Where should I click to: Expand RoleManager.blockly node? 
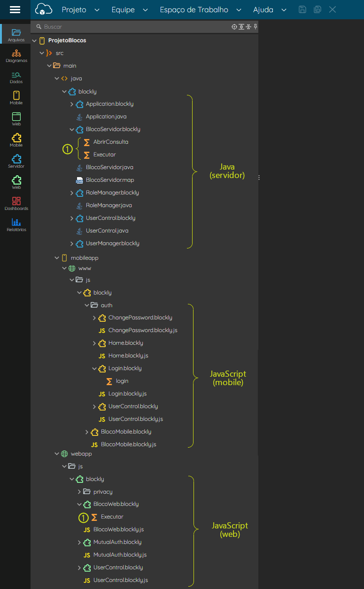coord(72,193)
